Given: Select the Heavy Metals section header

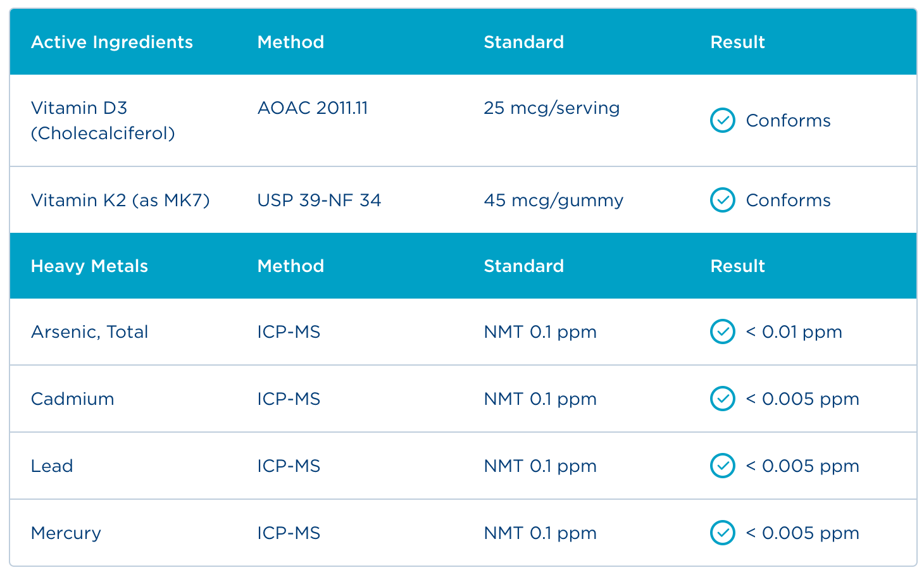Looking at the screenshot, I should pos(89,266).
